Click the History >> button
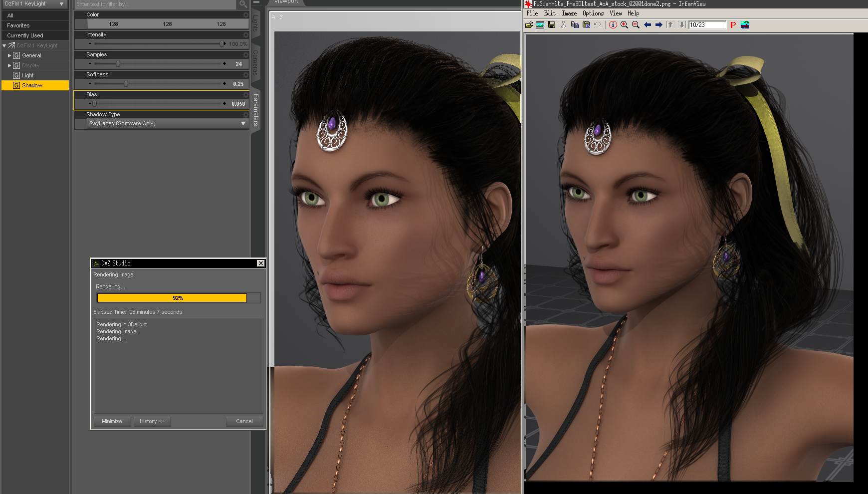 click(x=152, y=422)
